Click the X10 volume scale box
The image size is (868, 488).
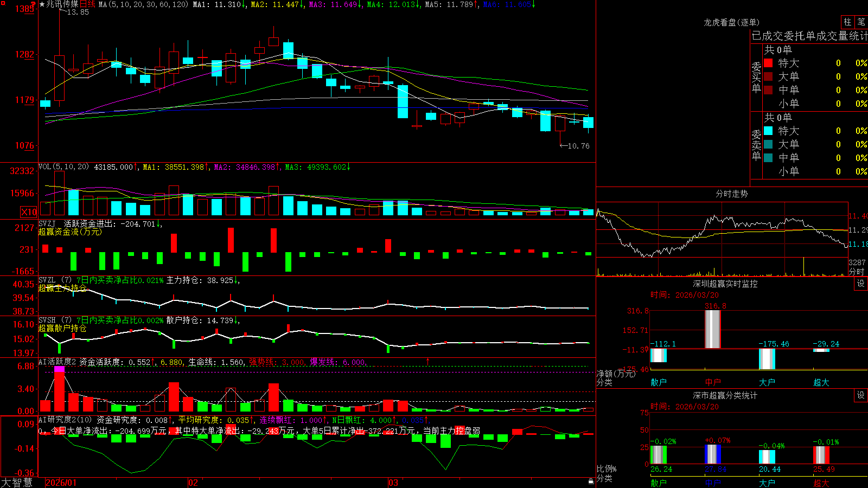click(29, 212)
